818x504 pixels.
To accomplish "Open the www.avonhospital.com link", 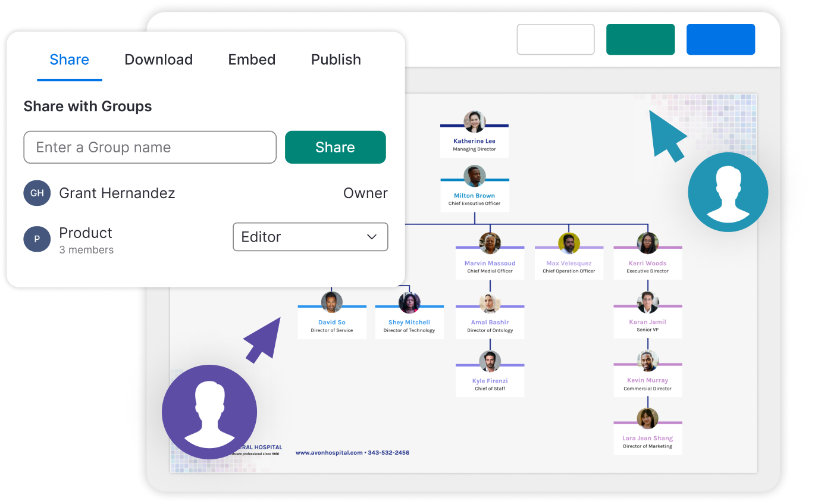I will point(328,452).
